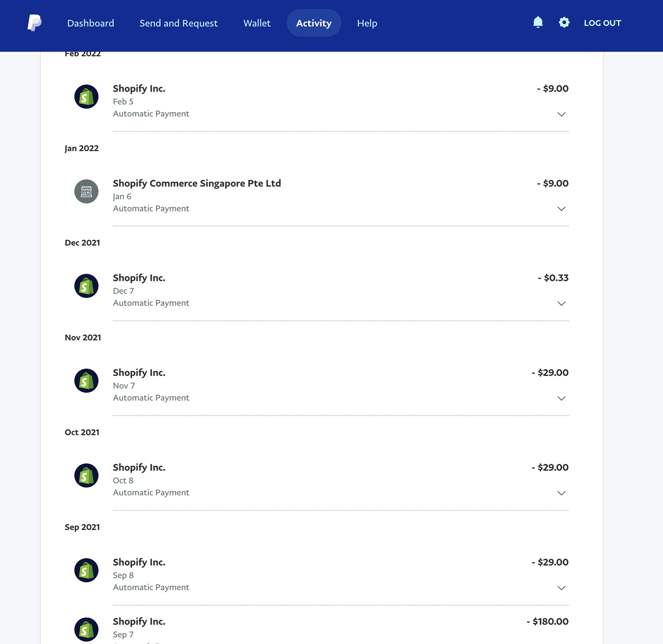Click the PayPal logo

35,23
